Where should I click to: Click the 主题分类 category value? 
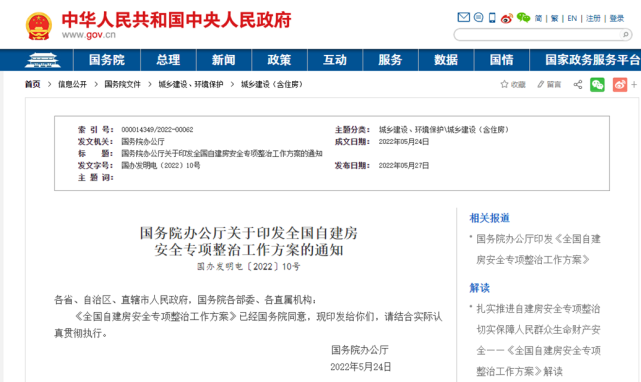point(444,130)
